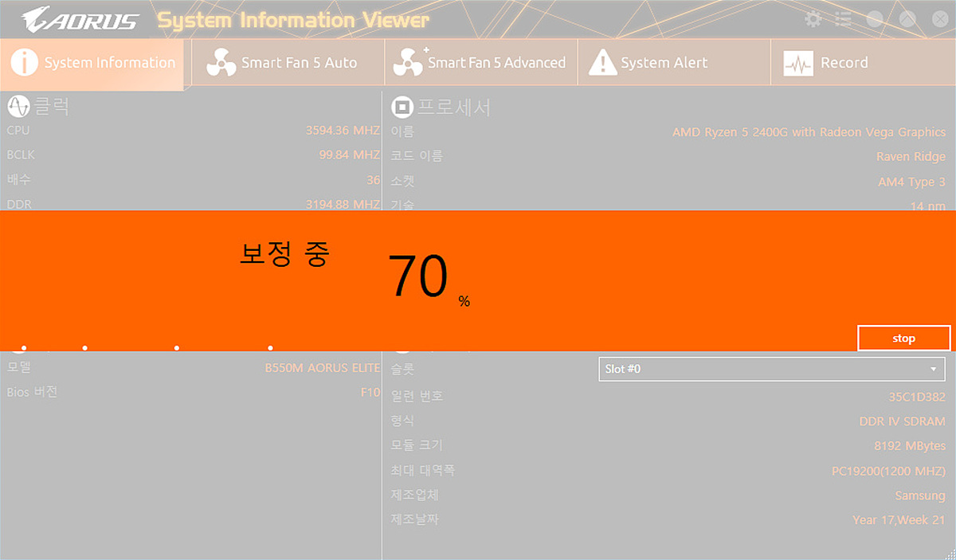Click the 프로세서 section heading
The width and height of the screenshot is (956, 560).
pyautogui.click(x=453, y=107)
